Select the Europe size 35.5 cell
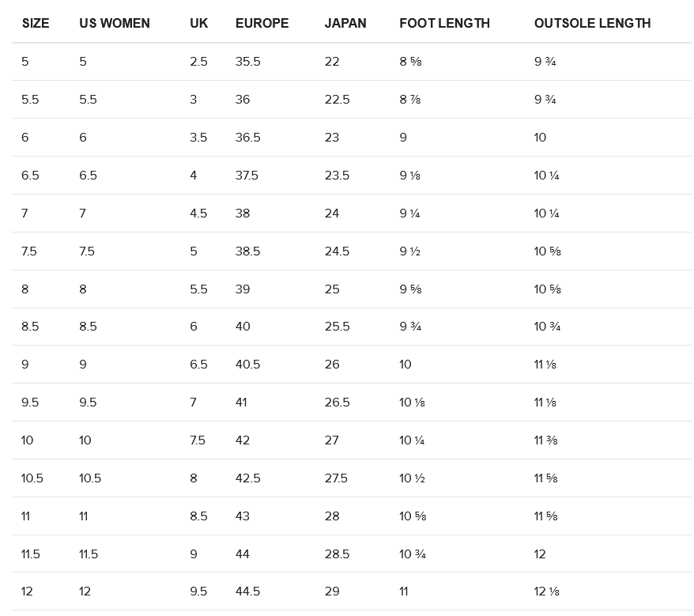The image size is (694, 616). pos(248,62)
